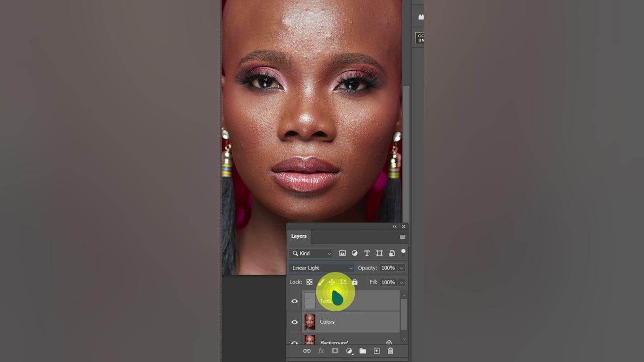644x362 pixels.
Task: Lock transparent pixels checkerboard icon
Action: (309, 282)
